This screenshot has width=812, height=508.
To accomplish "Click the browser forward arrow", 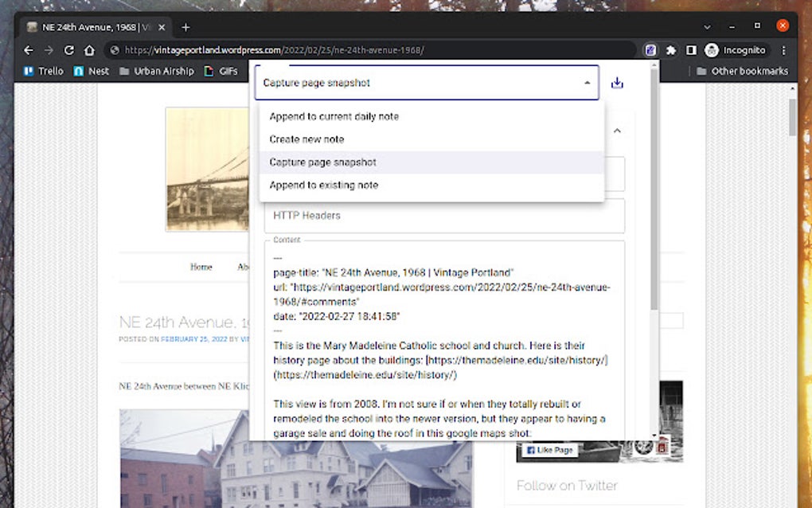I will (49, 50).
